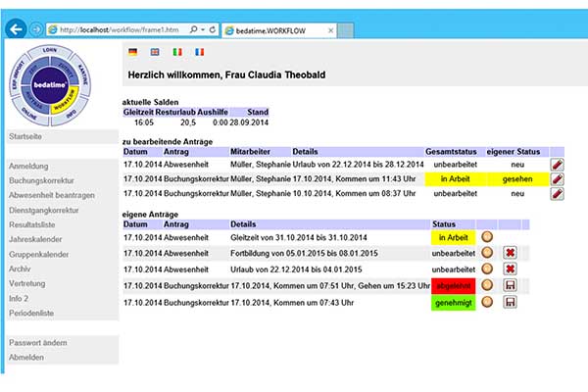Viewport: 588px width, 392px height.
Task: Select the British flag for English
Action: (155, 51)
